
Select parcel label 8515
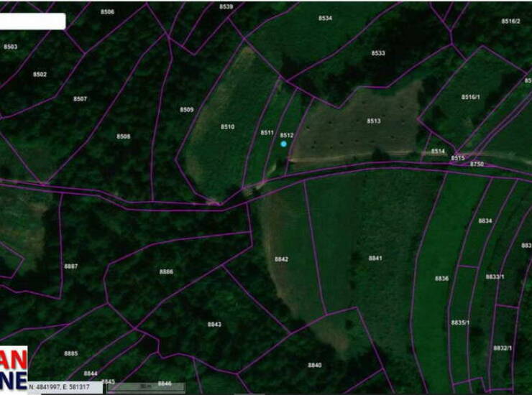click(458, 158)
